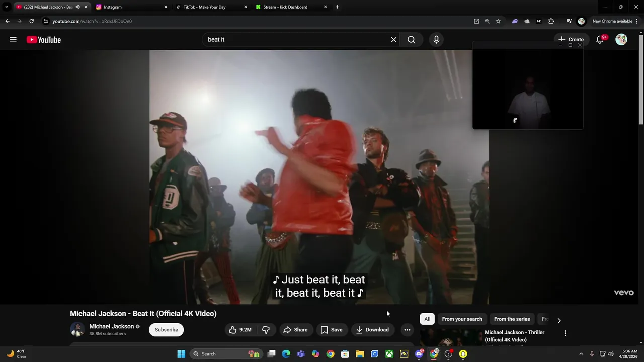Open Chrome profile avatar in toolbar
The image size is (644, 362).
point(581,21)
